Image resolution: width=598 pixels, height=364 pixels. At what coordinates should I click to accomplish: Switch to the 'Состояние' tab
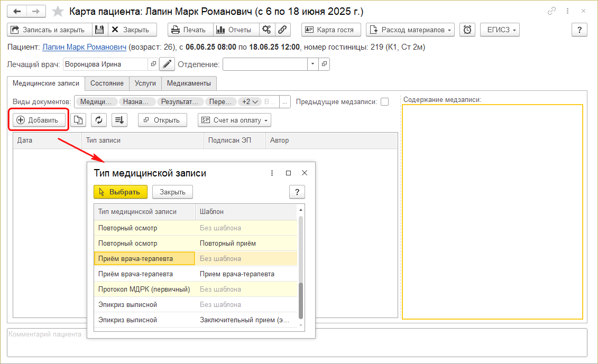tap(107, 83)
